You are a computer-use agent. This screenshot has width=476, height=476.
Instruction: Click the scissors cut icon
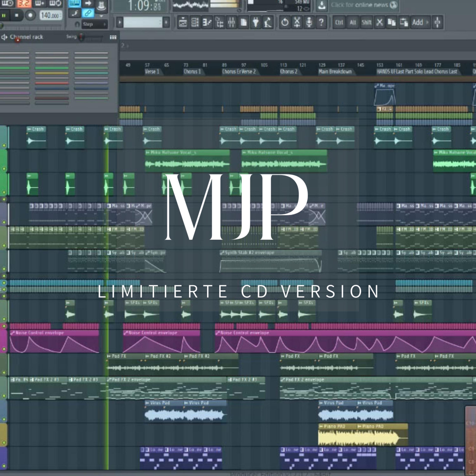(380, 22)
